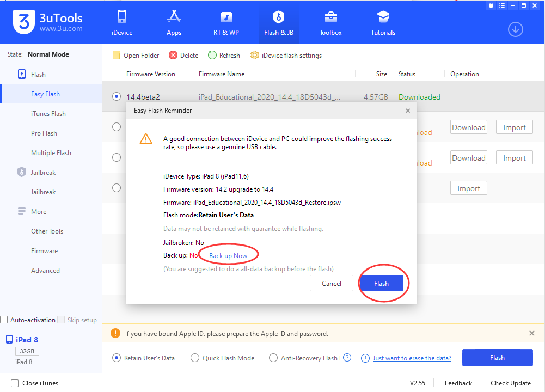
Task: Select Pro Flash in sidebar
Action: 44,133
